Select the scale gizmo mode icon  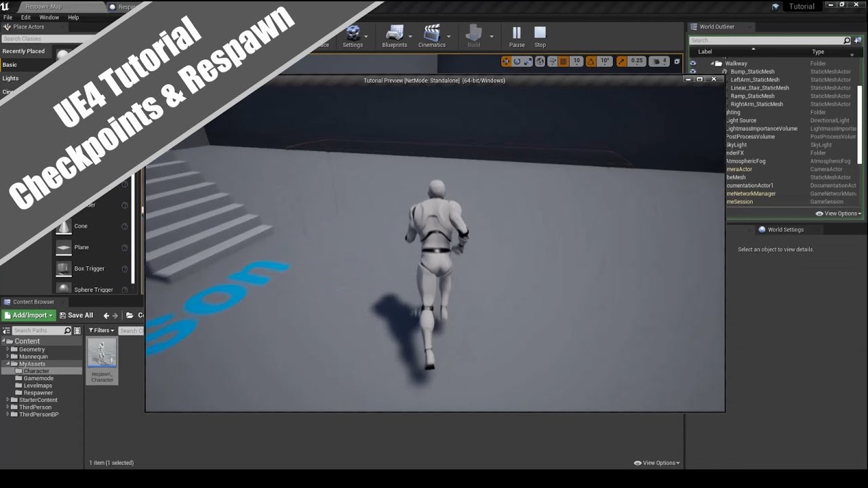click(528, 61)
